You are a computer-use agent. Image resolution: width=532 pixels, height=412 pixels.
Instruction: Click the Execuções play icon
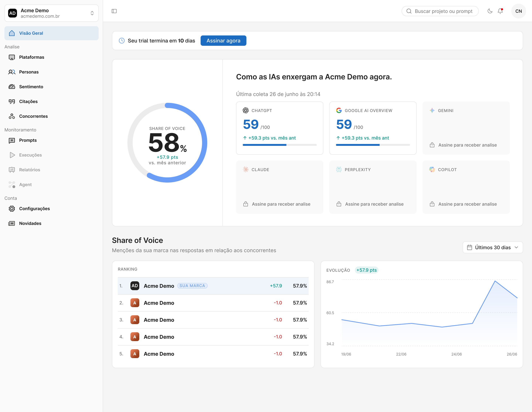(12, 155)
